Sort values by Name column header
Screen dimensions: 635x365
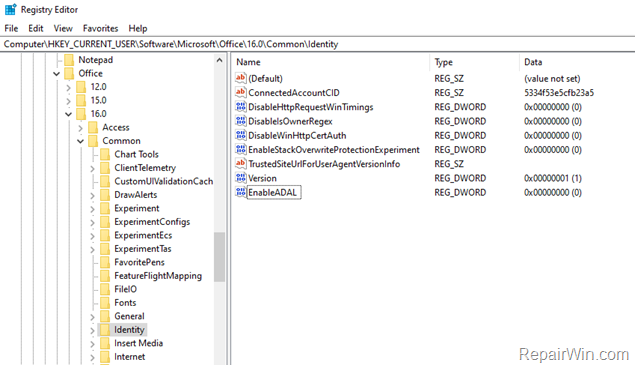click(331, 62)
